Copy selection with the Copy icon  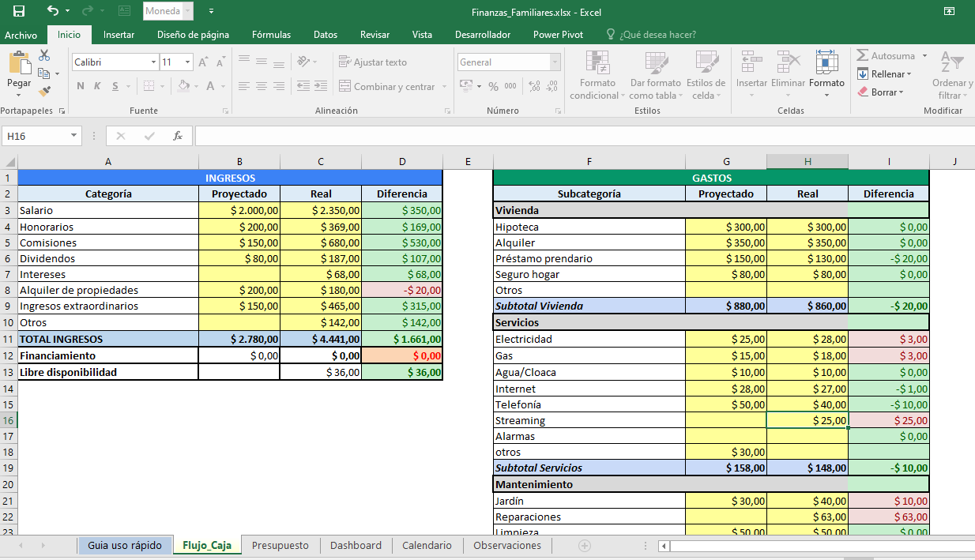click(x=43, y=73)
